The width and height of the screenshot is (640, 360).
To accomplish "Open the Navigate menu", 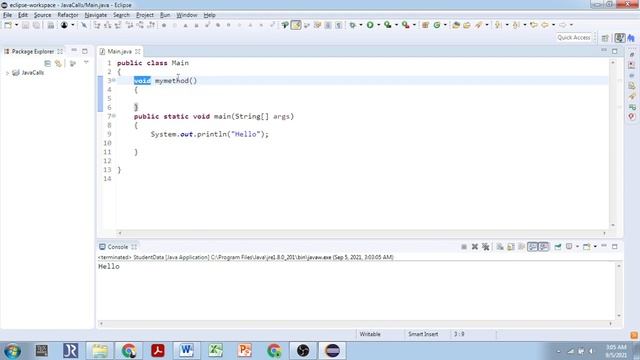I will pos(96,15).
